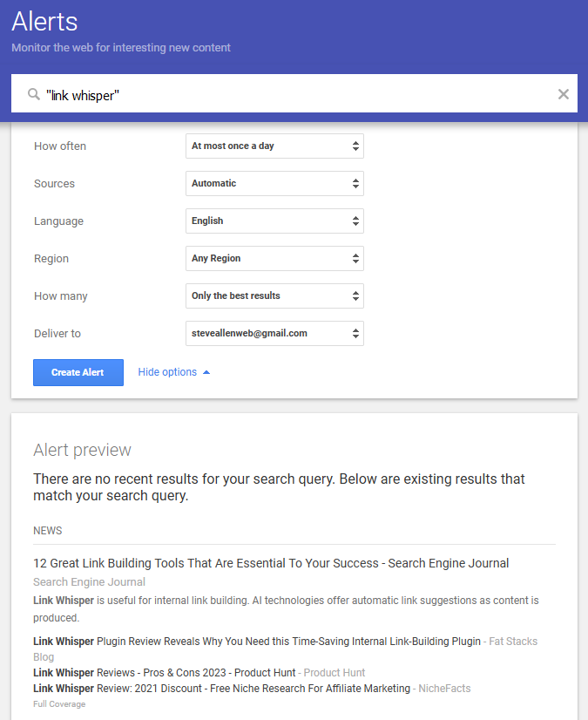
Task: Open the How often dropdown
Action: (274, 146)
